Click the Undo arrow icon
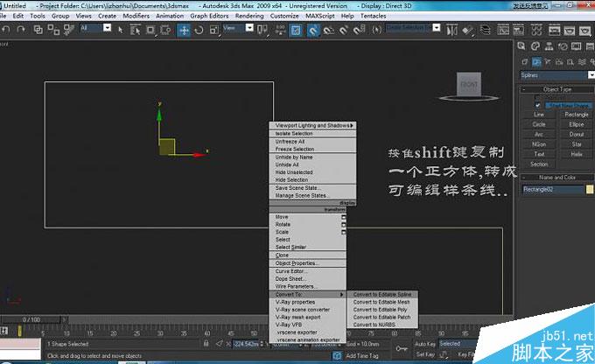Screen dimensions: 595x364 6,29
